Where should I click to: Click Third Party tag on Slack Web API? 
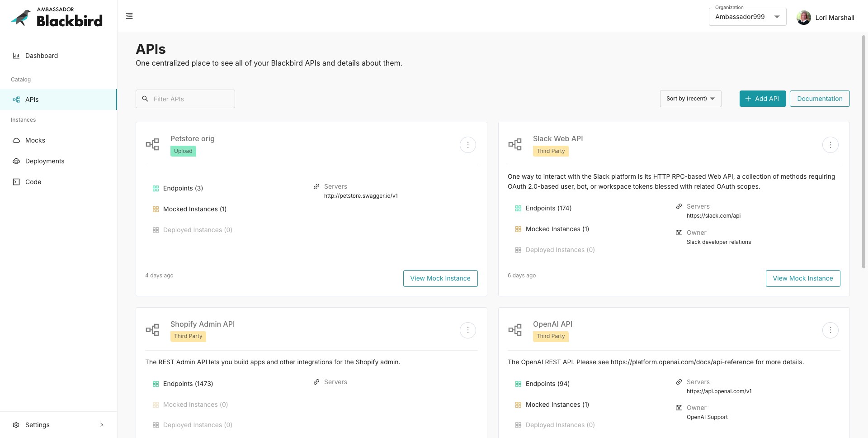(x=551, y=151)
